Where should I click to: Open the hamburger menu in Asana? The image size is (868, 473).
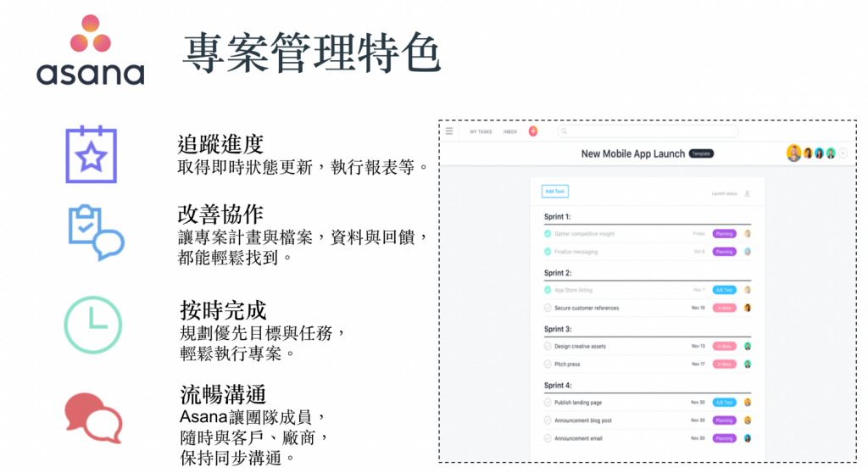pos(449,131)
